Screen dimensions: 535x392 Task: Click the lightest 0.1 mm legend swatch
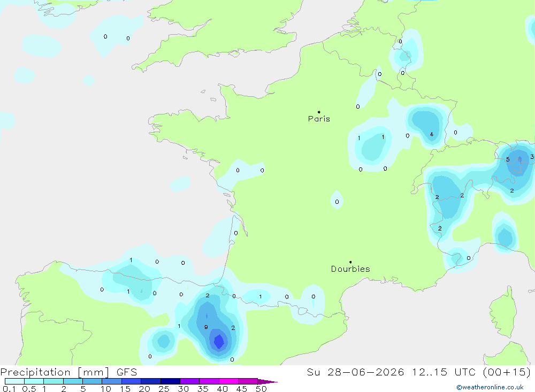click(x=14, y=381)
